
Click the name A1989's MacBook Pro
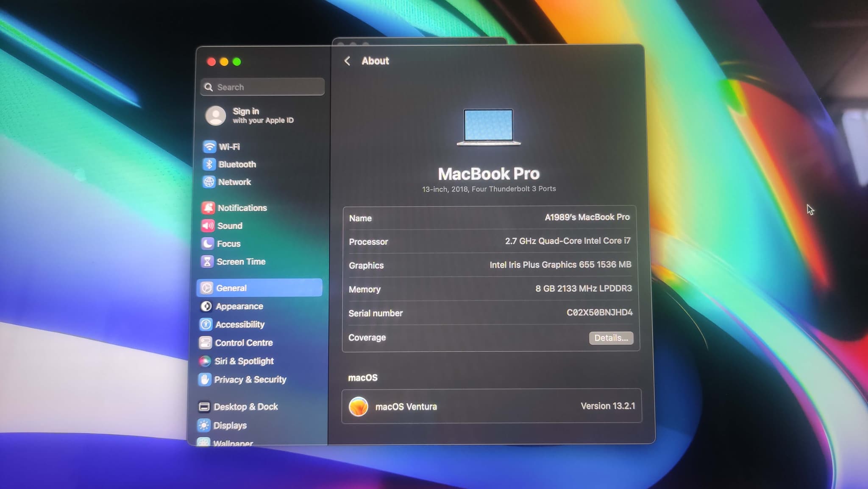click(x=587, y=217)
